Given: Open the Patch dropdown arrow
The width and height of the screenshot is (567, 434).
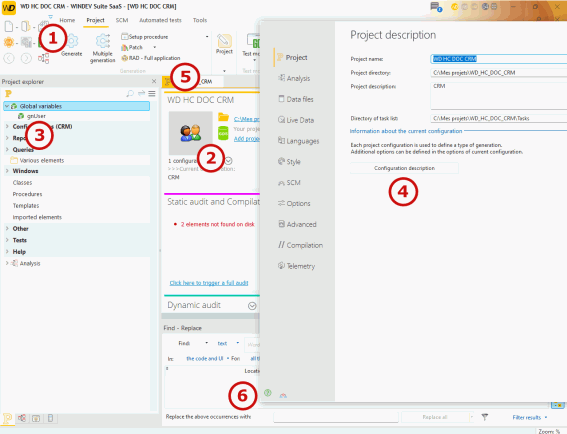Looking at the screenshot, I should point(155,47).
